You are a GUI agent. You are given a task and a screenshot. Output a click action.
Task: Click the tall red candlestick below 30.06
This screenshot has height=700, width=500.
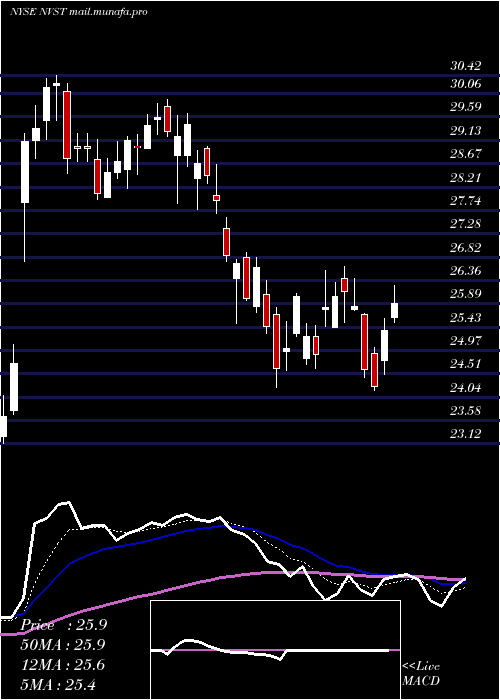click(67, 125)
